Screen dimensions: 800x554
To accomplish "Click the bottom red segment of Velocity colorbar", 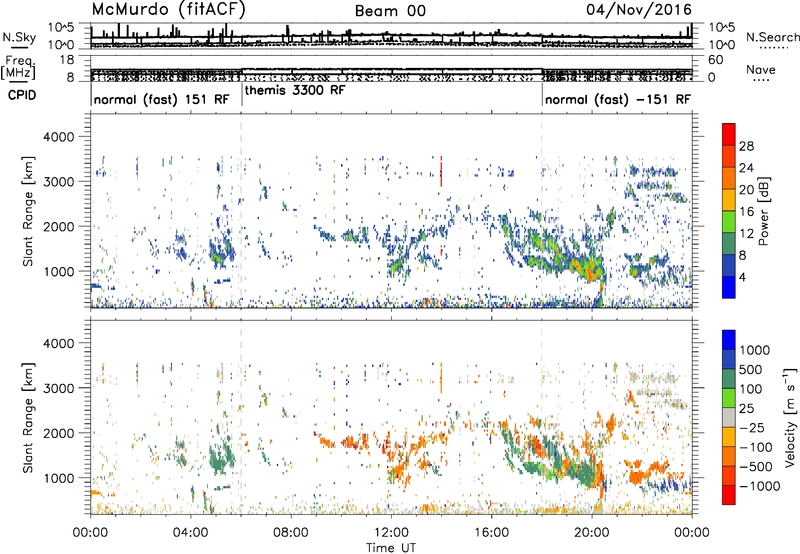I will point(729,495).
